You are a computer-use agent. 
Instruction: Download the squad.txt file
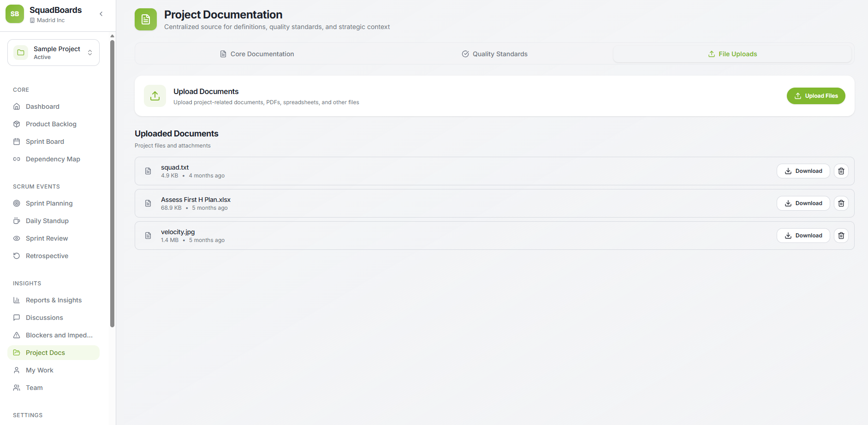(803, 171)
